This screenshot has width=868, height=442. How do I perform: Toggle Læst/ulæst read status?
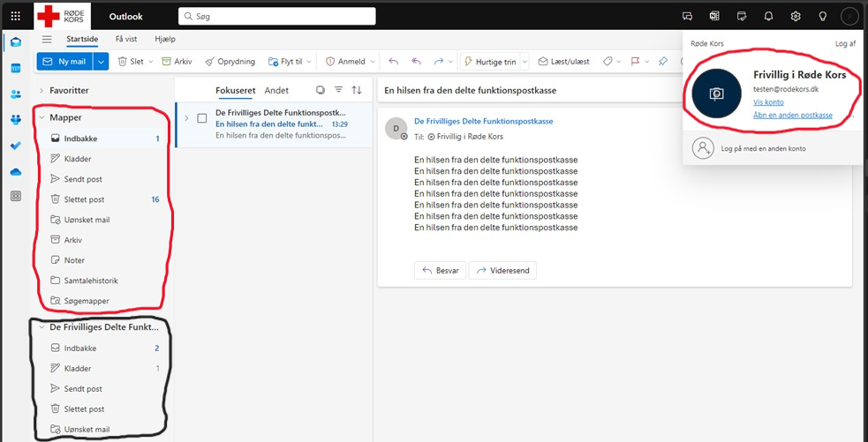pyautogui.click(x=563, y=62)
